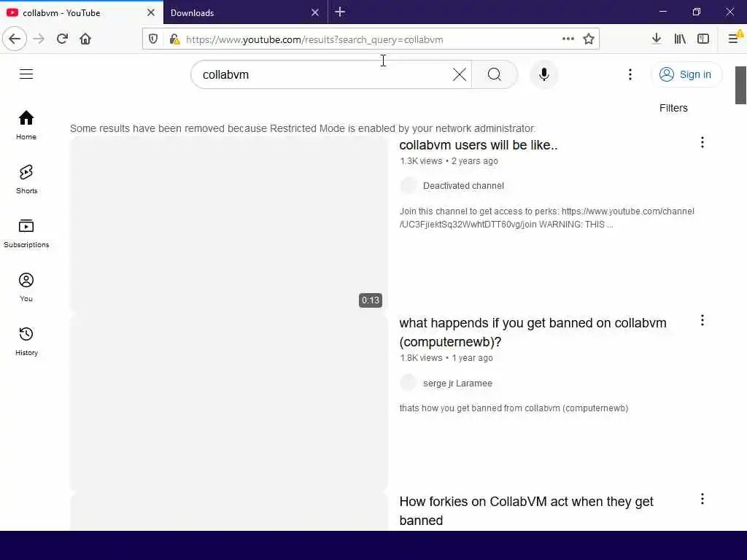The width and height of the screenshot is (747, 560).
Task: Click the 0:13 duration badge
Action: point(370,300)
